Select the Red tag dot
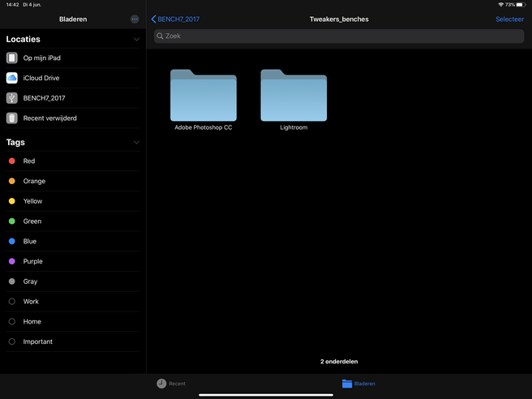 coord(12,161)
